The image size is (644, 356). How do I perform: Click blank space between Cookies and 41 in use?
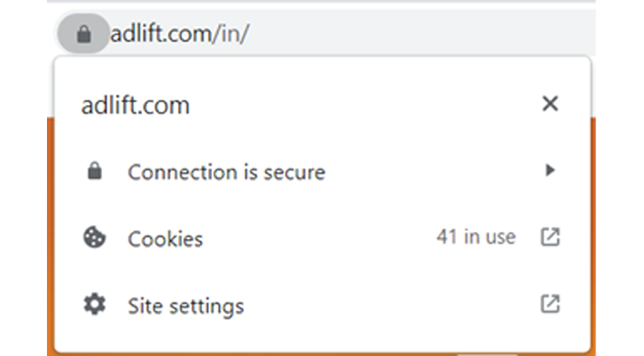[319, 238]
